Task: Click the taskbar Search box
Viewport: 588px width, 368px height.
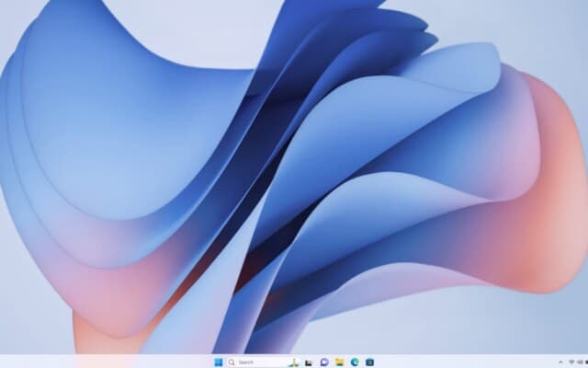Action: coord(264,362)
